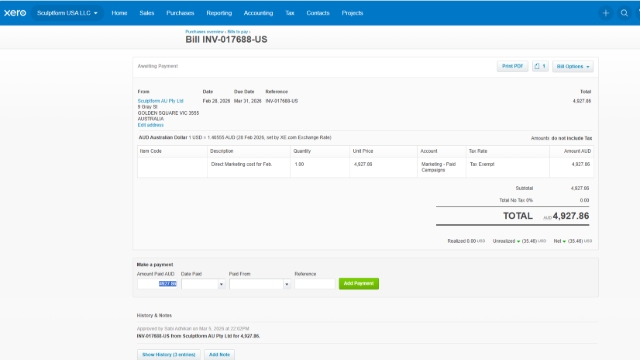This screenshot has height=360, width=640.
Task: Open Sculptform USA LLC organisation dropdown
Action: (67, 13)
